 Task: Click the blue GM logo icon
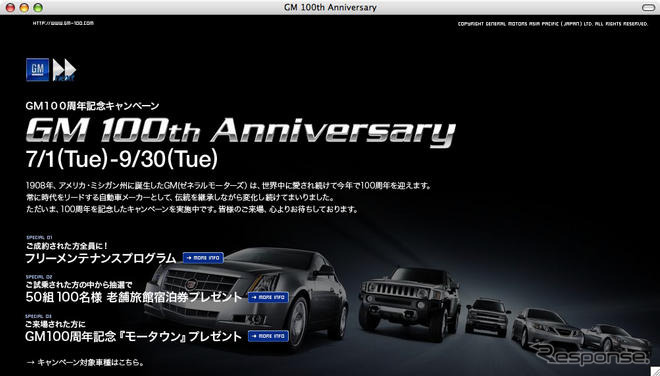click(37, 69)
